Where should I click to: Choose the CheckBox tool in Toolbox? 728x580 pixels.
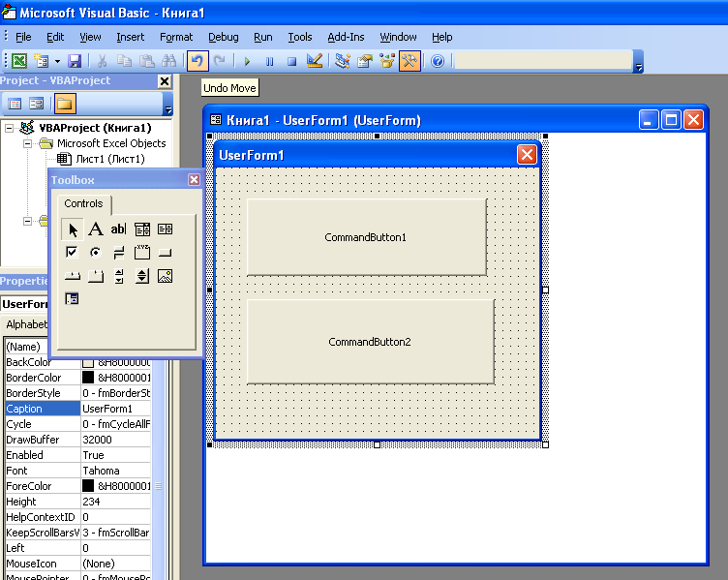[72, 252]
